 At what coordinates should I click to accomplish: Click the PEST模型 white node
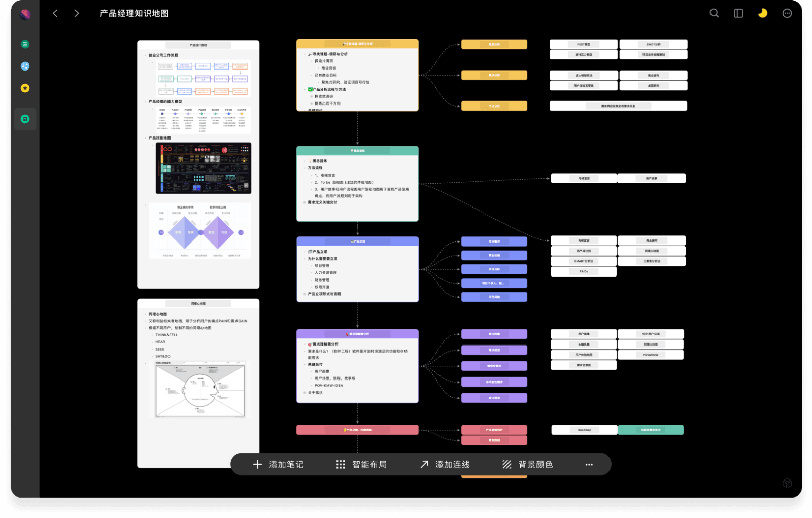584,44
